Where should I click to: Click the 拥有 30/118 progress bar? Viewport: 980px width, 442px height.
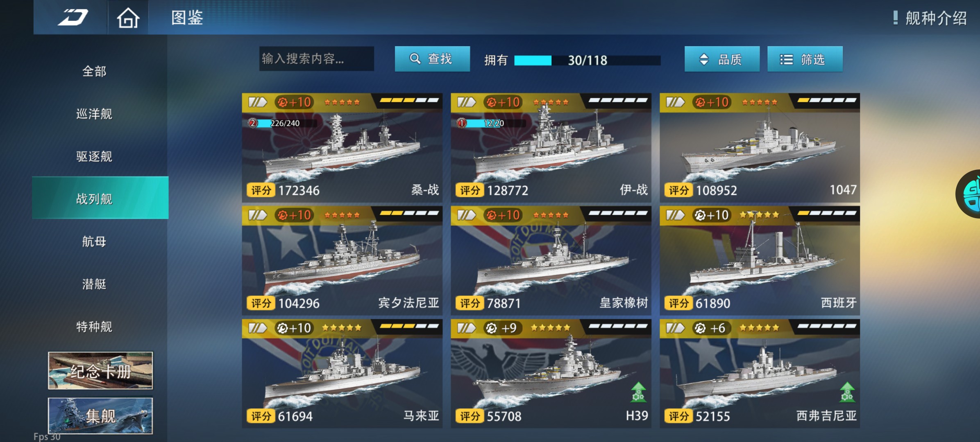[x=587, y=60]
